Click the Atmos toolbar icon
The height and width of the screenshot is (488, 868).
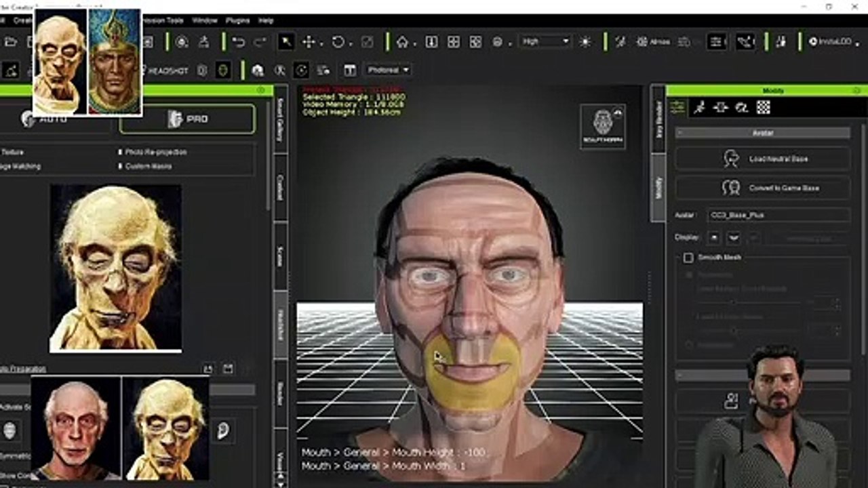point(652,42)
